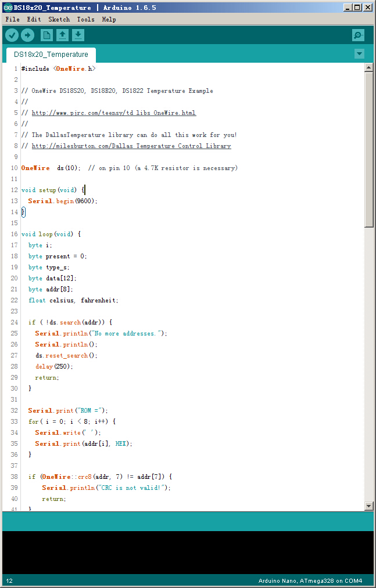Image resolution: width=376 pixels, height=588 pixels.
Task: Follow the milesburton.com Dallas Temperature link
Action: point(131,146)
